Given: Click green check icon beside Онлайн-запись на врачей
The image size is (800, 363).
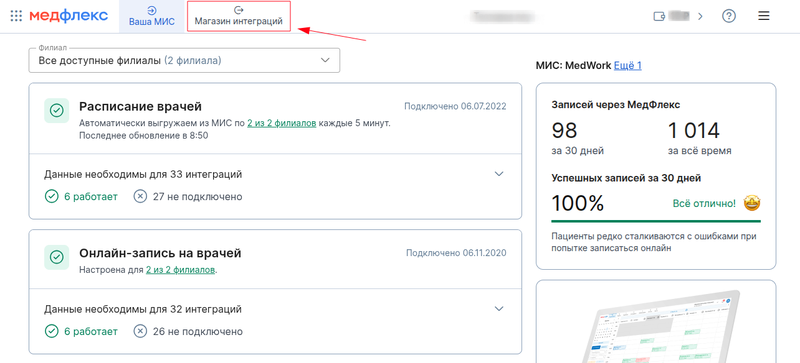Looking at the screenshot, I should [57, 257].
